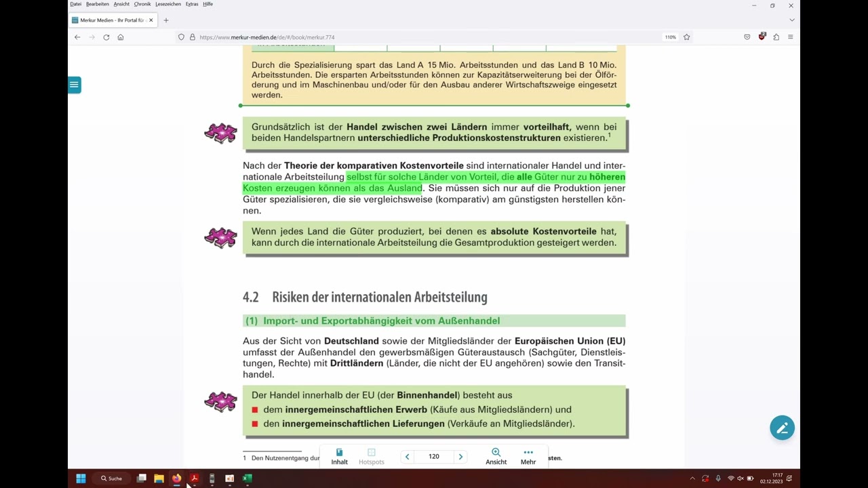Click puzzle icon beside Binnenhandel box
This screenshot has width=868, height=488.
click(221, 401)
